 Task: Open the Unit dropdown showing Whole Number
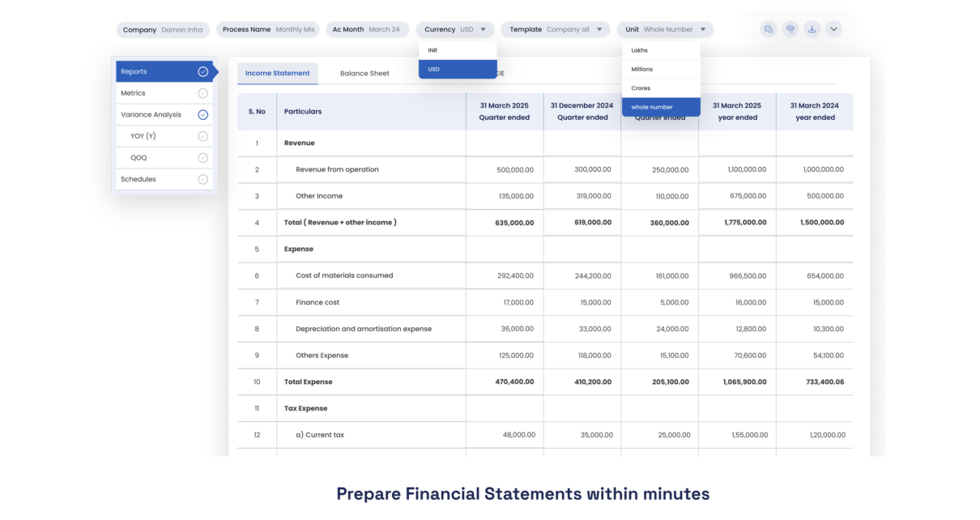tap(664, 28)
